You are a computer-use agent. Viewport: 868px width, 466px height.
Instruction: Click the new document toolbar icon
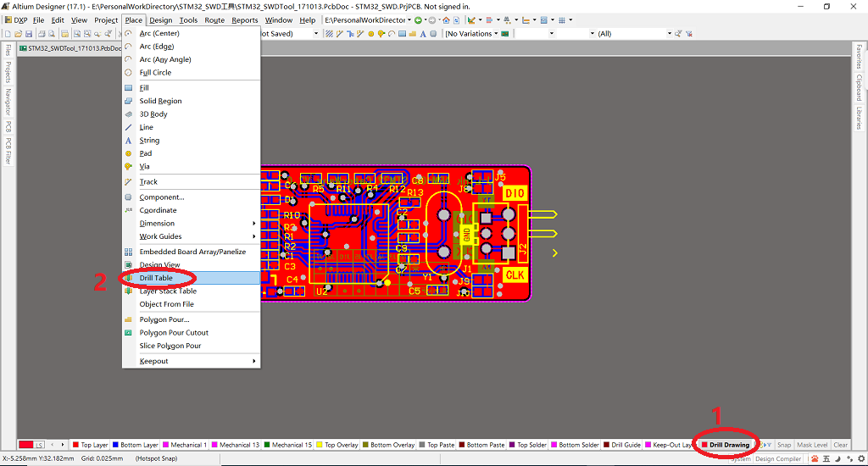click(8, 34)
